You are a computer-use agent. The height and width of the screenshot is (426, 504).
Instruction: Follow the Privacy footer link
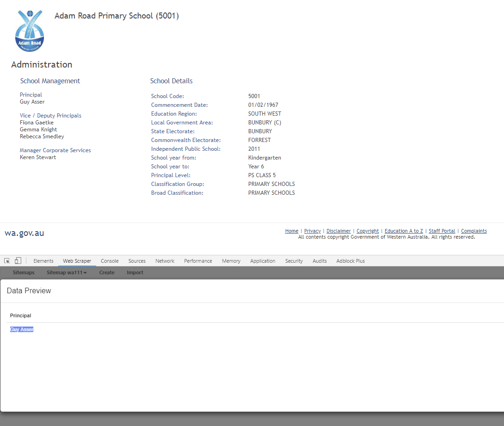tap(313, 231)
